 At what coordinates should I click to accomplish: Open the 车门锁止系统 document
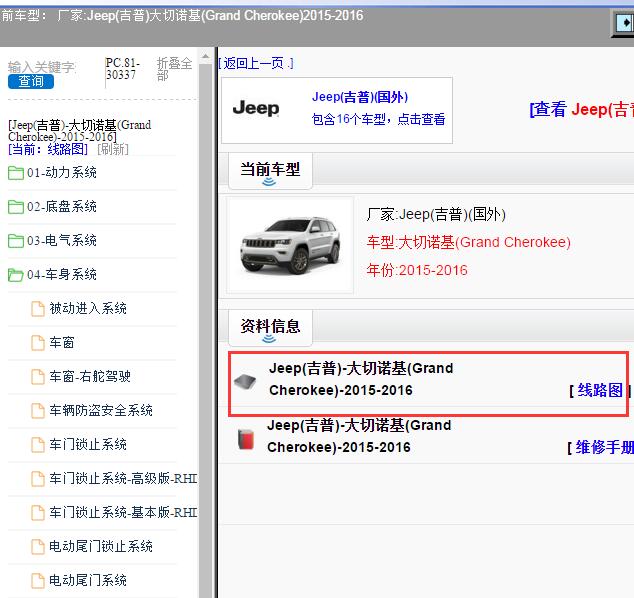[88, 444]
